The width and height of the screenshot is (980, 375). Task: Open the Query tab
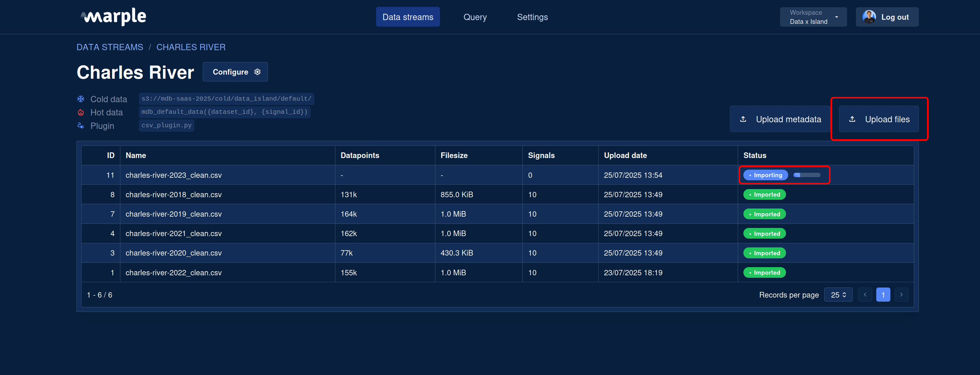click(475, 17)
